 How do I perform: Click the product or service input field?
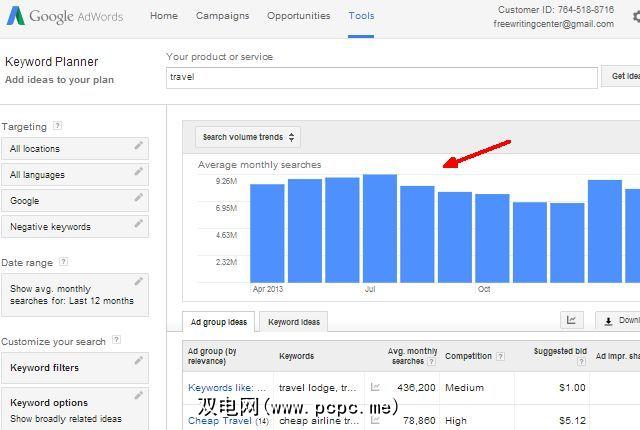click(x=382, y=78)
